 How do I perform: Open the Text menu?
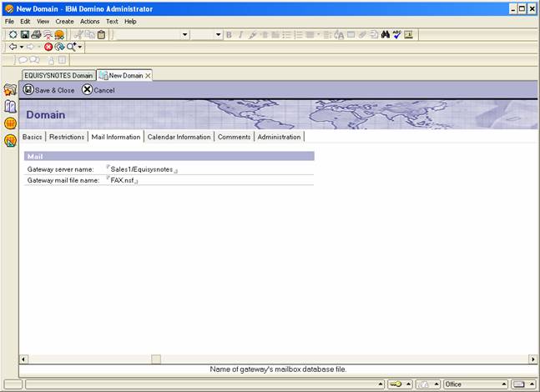click(x=112, y=22)
